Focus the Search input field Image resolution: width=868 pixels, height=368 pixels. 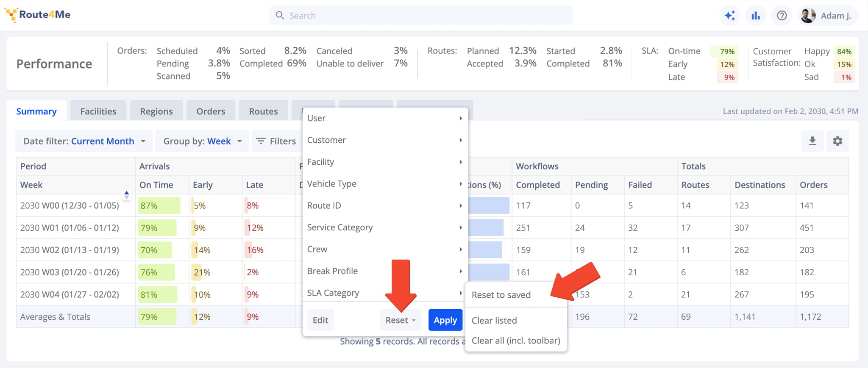coord(421,16)
